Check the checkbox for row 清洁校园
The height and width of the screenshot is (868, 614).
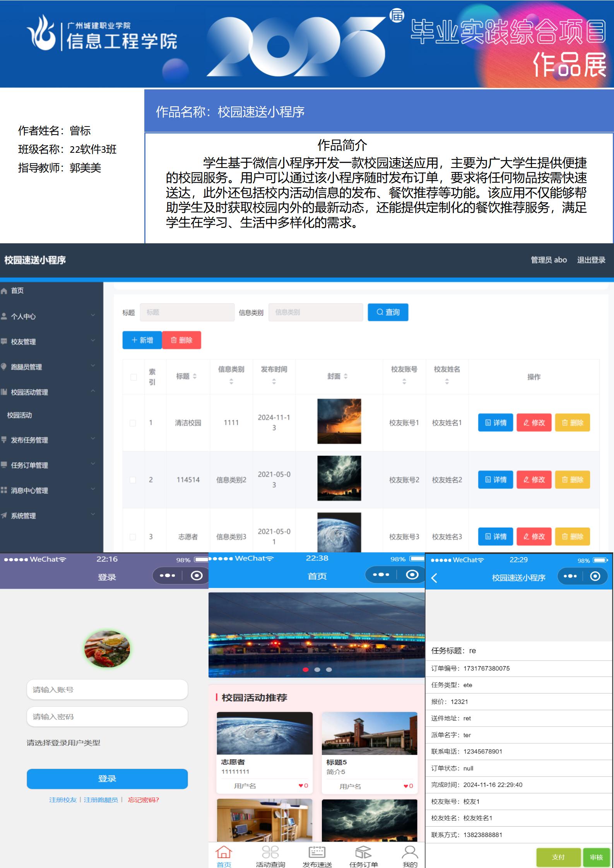tap(133, 423)
